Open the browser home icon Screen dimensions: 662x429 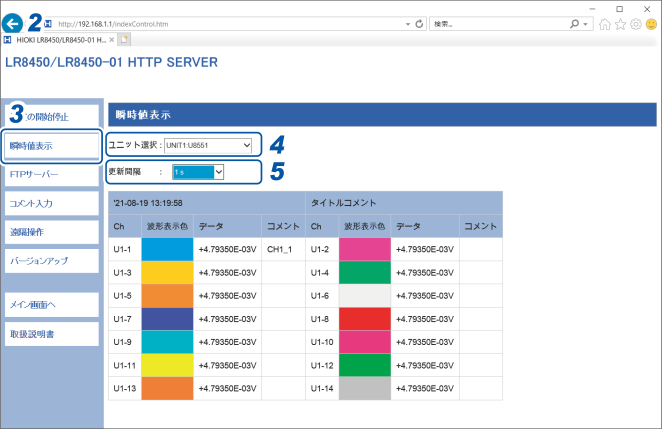[605, 24]
